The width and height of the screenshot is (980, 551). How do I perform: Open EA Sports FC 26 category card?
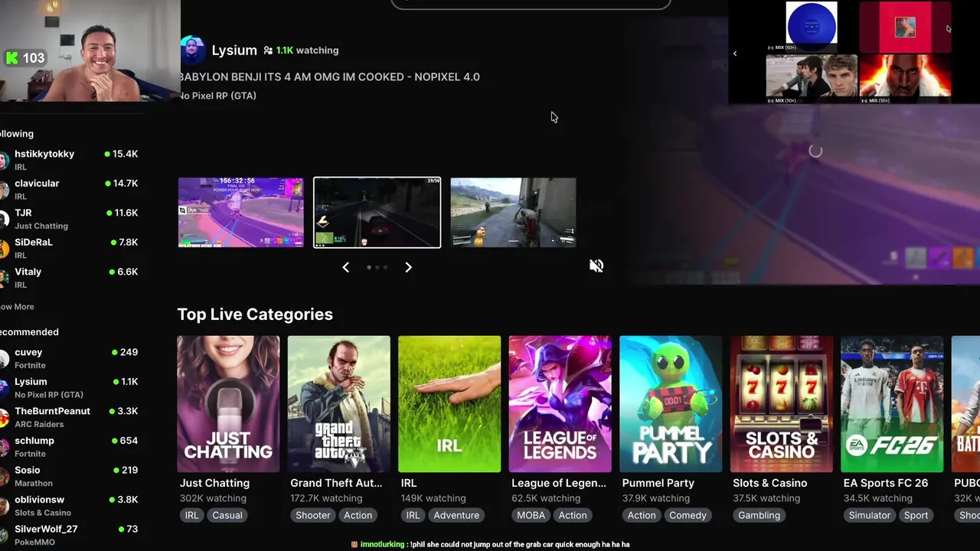pyautogui.click(x=892, y=404)
